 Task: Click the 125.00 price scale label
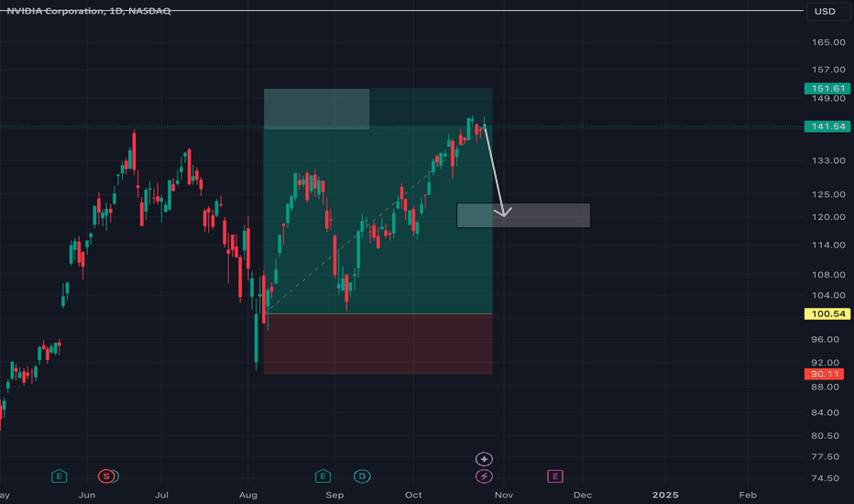point(827,194)
